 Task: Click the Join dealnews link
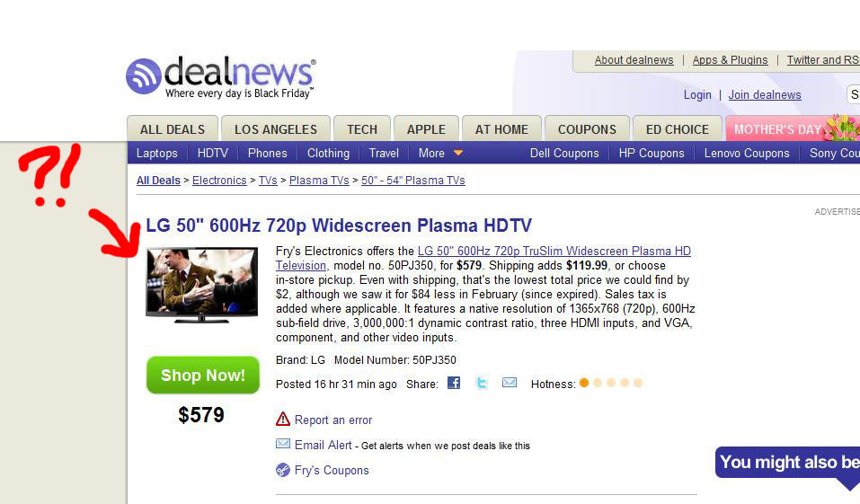pos(765,95)
